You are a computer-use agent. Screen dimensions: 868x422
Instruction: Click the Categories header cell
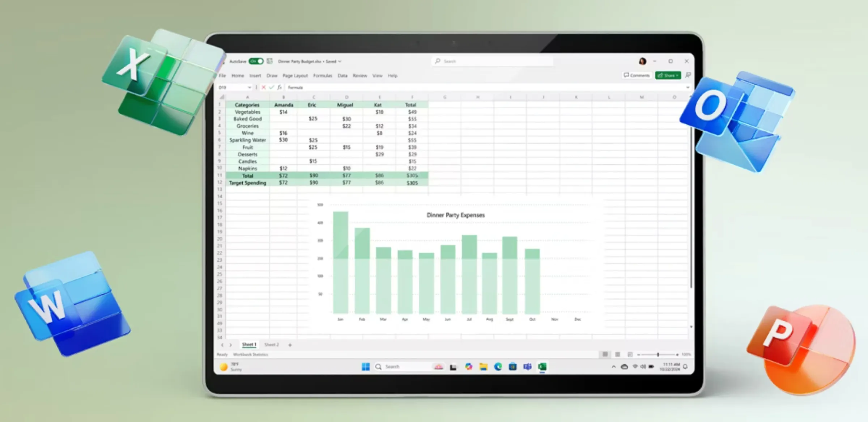click(247, 105)
